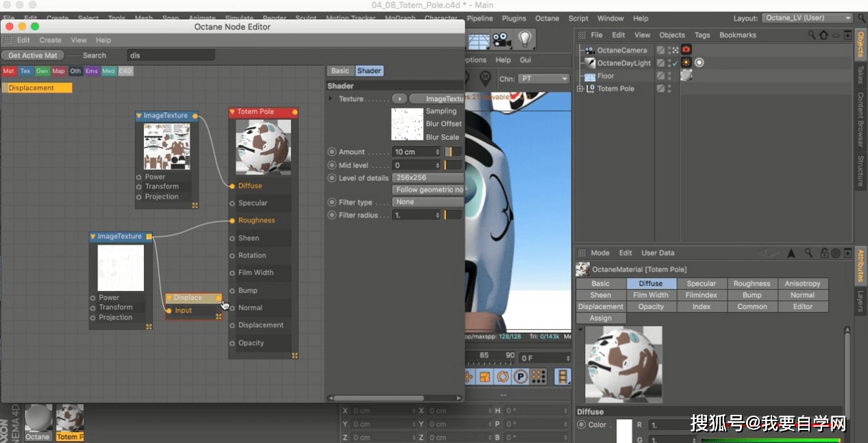The width and height of the screenshot is (868, 443).
Task: Open the Layout dropdown Octane_LV
Action: coord(808,18)
